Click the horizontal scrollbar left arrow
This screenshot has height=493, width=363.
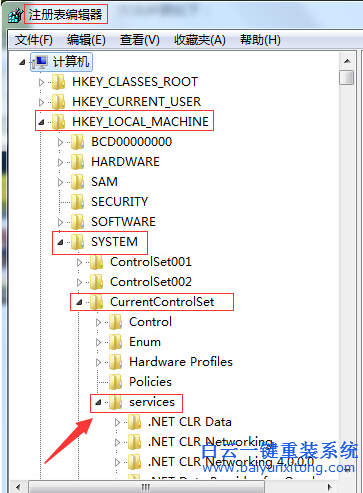point(18,487)
